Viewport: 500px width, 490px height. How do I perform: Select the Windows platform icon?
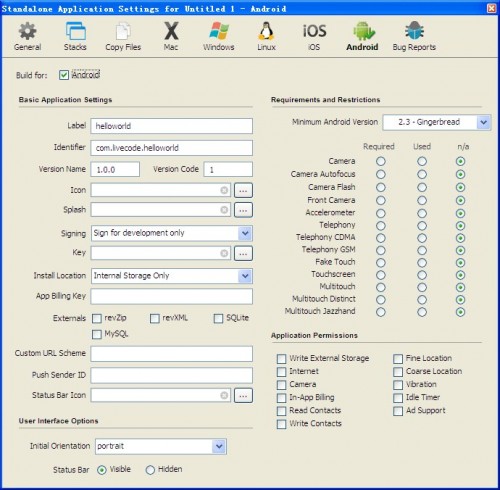tap(219, 31)
